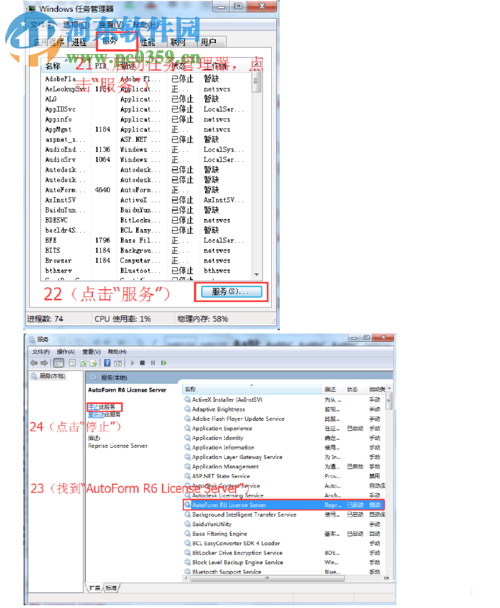Select the gear icon beside Base Filtering Engine
The image size is (500, 608).
(x=188, y=533)
